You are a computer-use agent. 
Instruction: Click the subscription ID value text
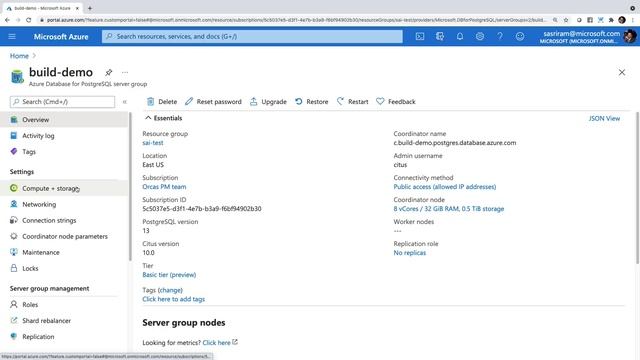[x=202, y=209]
